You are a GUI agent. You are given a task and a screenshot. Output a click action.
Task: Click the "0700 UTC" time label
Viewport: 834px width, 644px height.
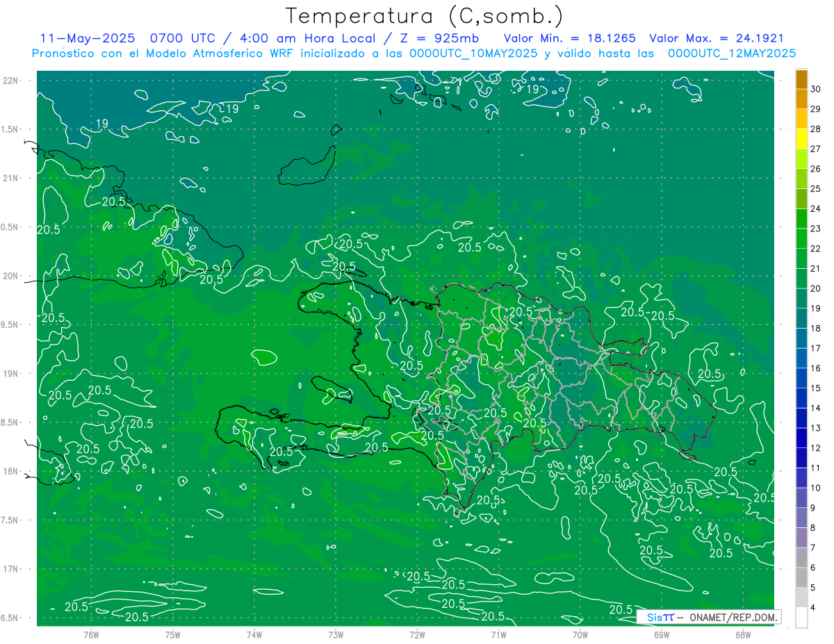point(182,38)
